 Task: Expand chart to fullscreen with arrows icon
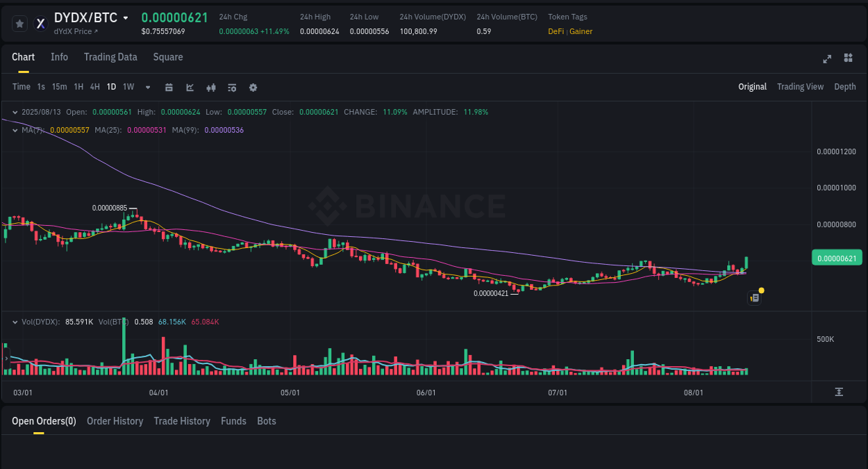click(x=827, y=59)
